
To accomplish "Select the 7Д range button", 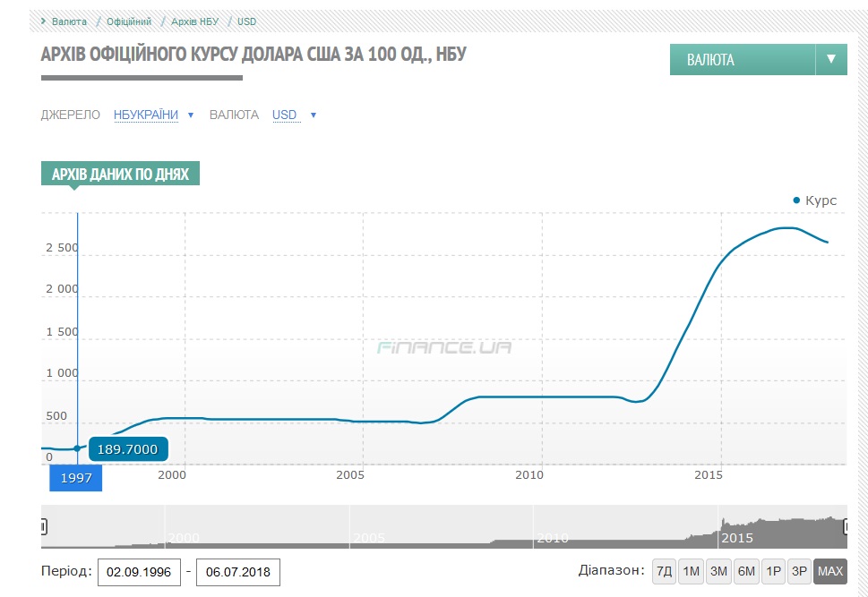I will pos(664,571).
